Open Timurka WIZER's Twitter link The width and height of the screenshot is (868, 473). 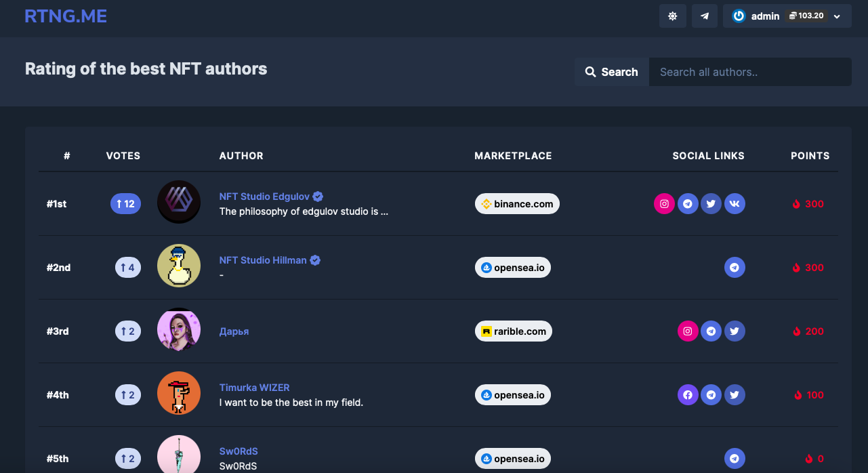[x=735, y=395]
